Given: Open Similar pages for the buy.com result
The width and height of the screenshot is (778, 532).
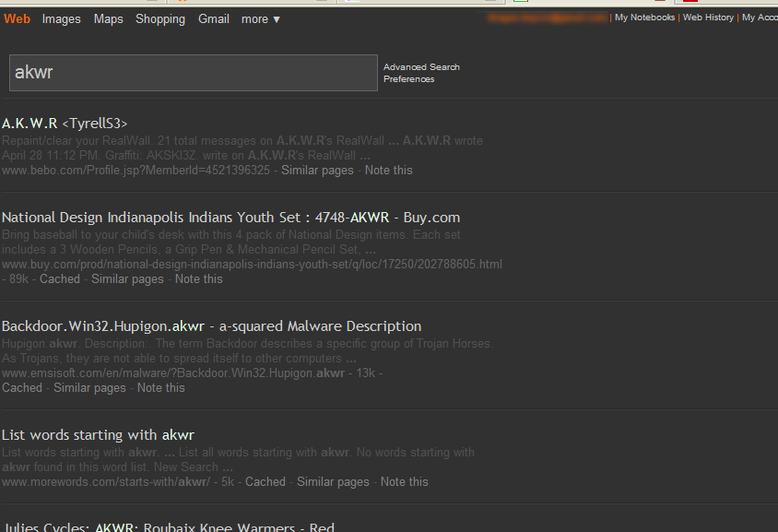Looking at the screenshot, I should coord(127,278).
